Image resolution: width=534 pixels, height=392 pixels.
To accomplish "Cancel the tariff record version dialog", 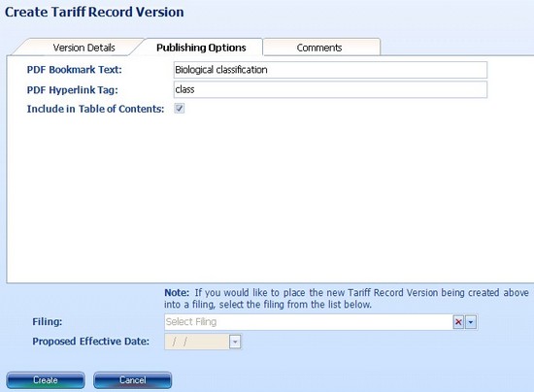I will (132, 380).
